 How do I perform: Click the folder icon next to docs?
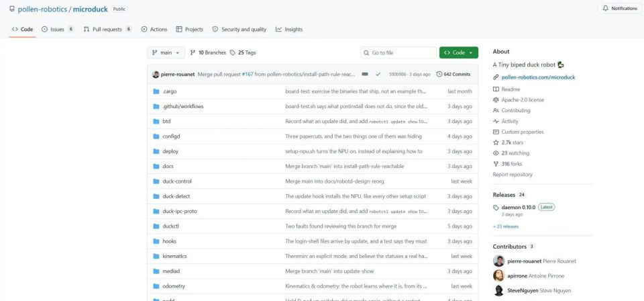coord(156,166)
